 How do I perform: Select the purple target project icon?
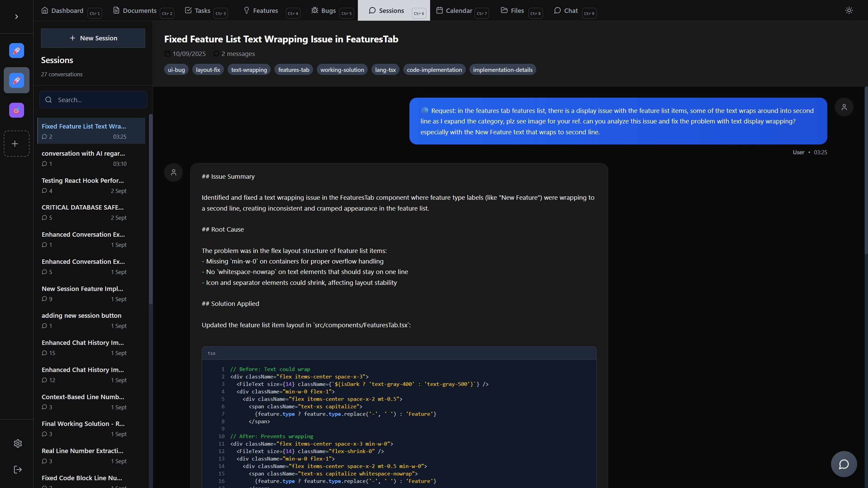coord(16,110)
